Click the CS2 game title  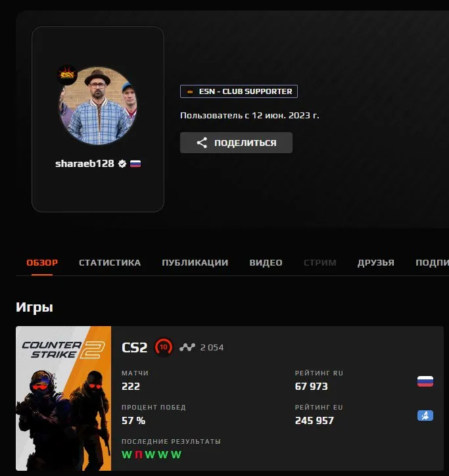click(x=134, y=348)
